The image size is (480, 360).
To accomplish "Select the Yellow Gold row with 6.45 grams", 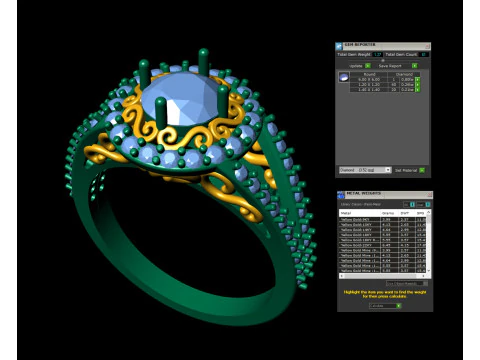I will (383, 245).
